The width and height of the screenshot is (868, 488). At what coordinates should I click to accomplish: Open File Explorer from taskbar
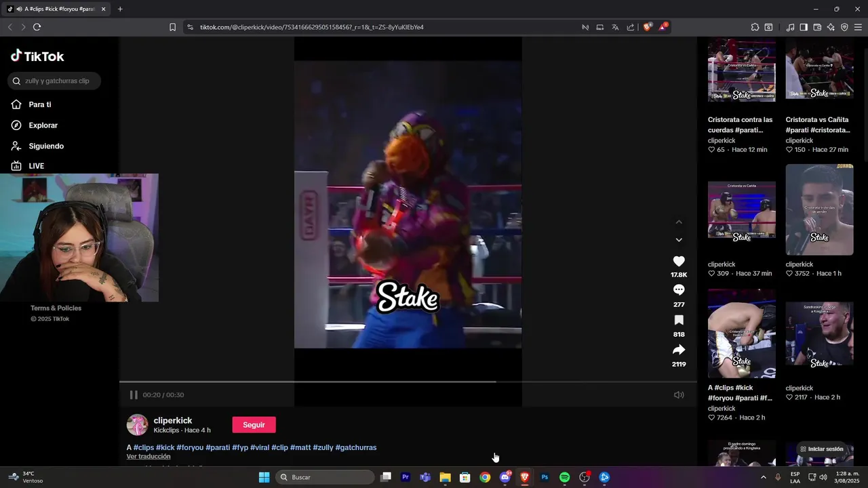(x=445, y=477)
